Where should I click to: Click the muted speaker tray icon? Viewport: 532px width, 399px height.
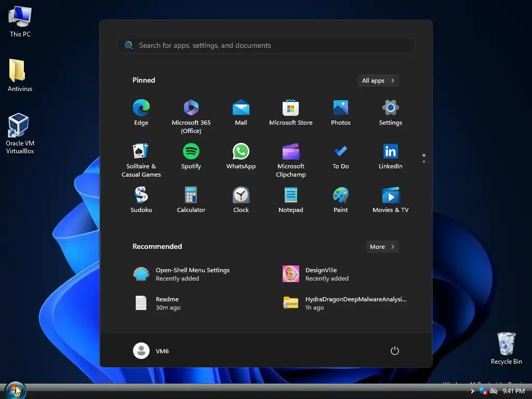494,391
